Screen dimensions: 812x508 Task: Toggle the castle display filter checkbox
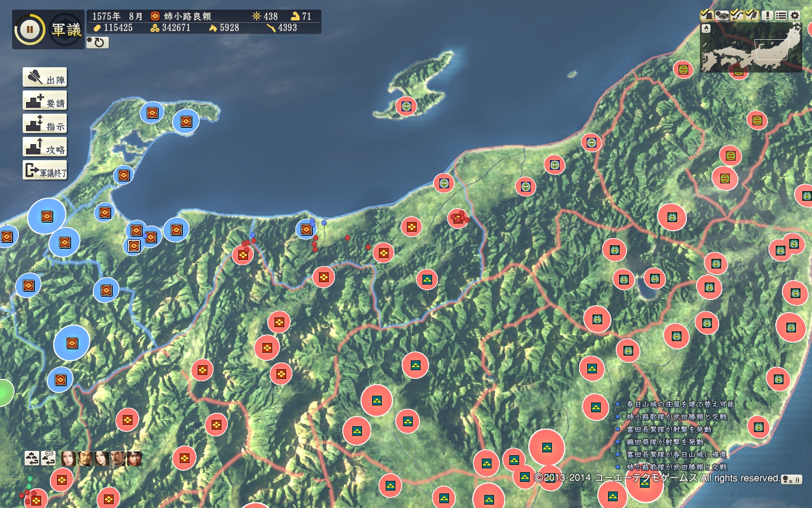point(706,15)
